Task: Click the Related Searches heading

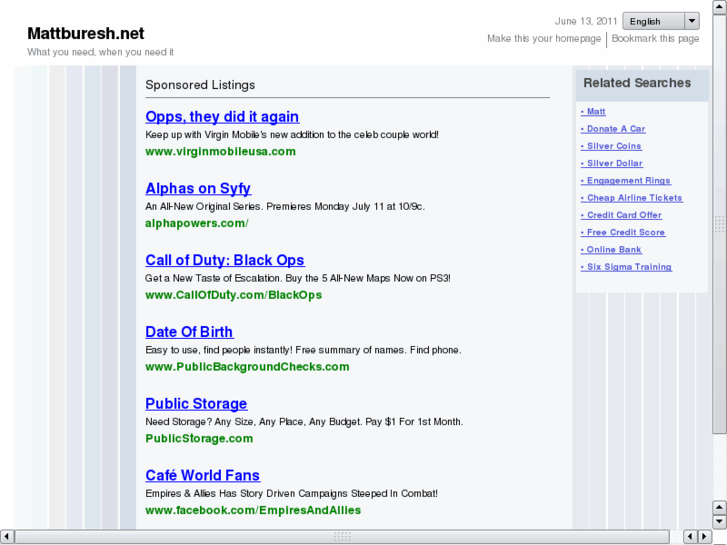Action: pyautogui.click(x=637, y=83)
